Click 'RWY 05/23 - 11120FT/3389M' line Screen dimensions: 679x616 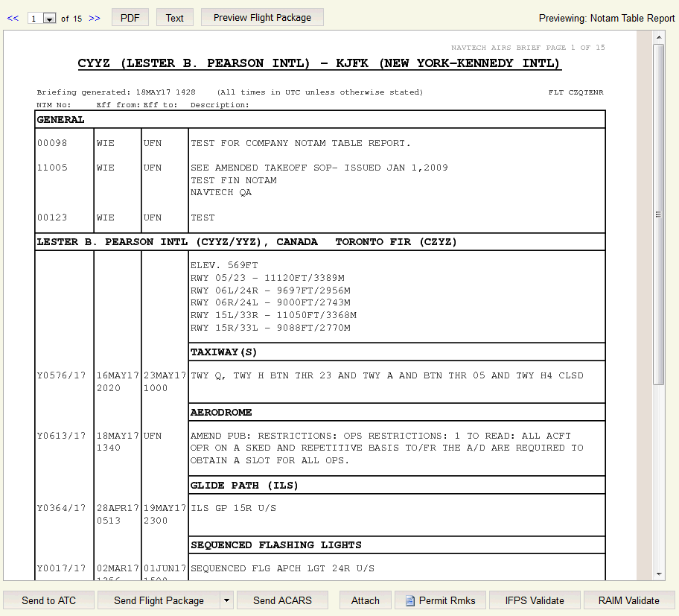tap(267, 278)
